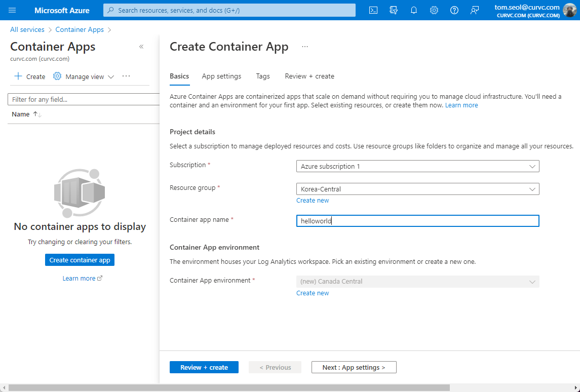Click the external link icon beside Learn more

point(100,278)
